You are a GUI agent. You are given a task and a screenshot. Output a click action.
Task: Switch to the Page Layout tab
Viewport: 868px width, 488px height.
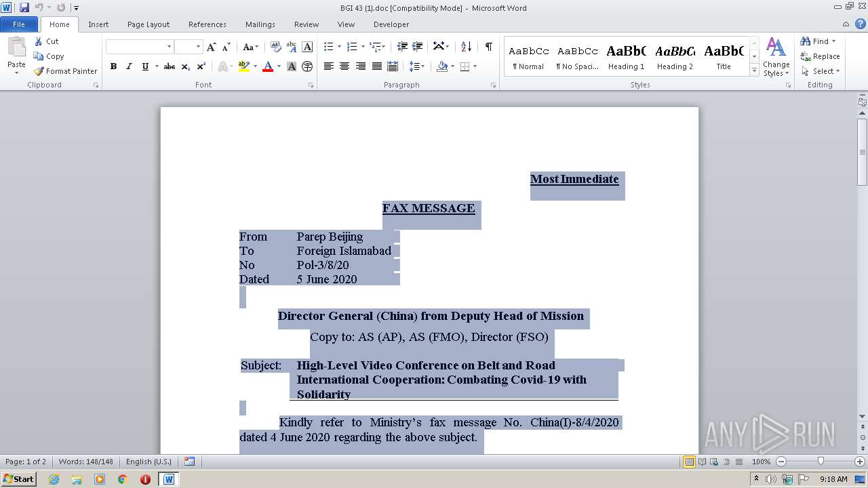[x=149, y=24]
